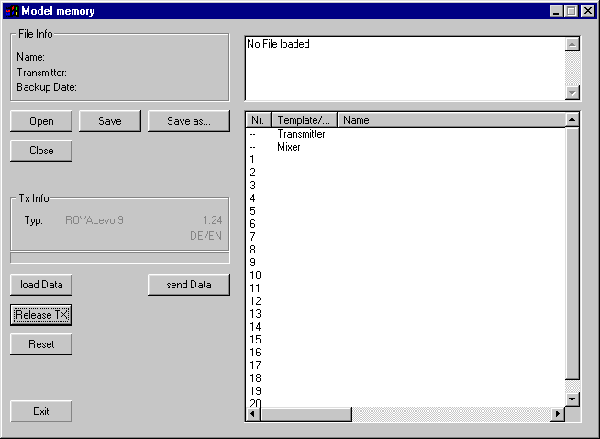This screenshot has height=439, width=600.
Task: Click the Model memory title bar icon
Action: (x=11, y=10)
